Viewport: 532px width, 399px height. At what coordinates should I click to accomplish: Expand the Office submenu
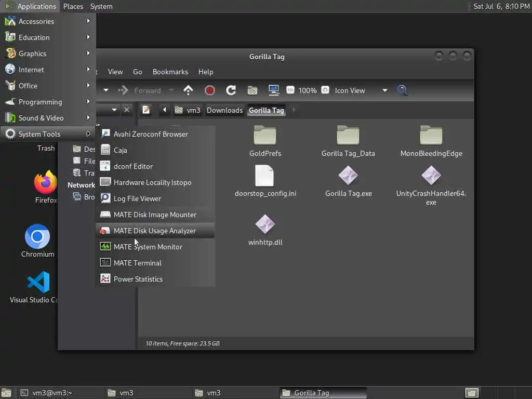click(x=48, y=86)
